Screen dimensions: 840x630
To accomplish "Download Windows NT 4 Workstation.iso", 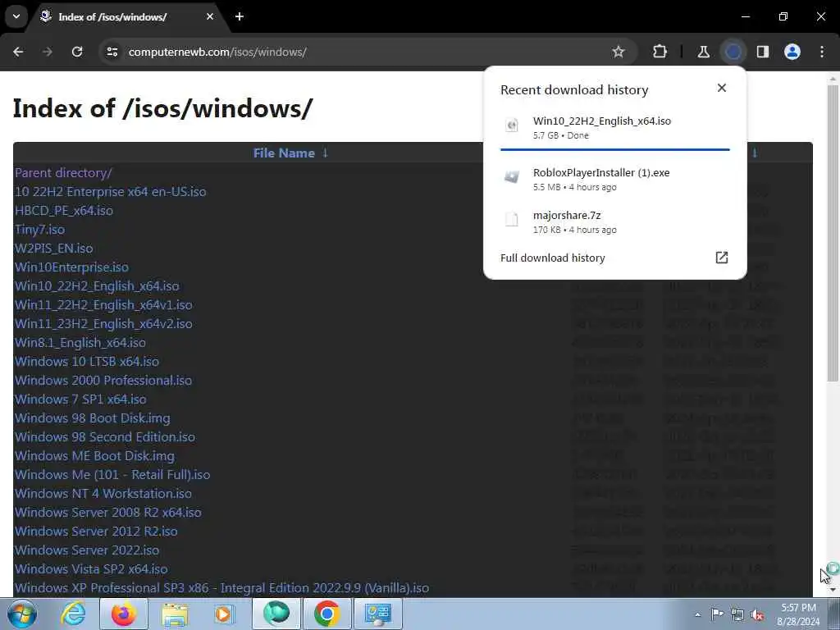I will coord(103,493).
